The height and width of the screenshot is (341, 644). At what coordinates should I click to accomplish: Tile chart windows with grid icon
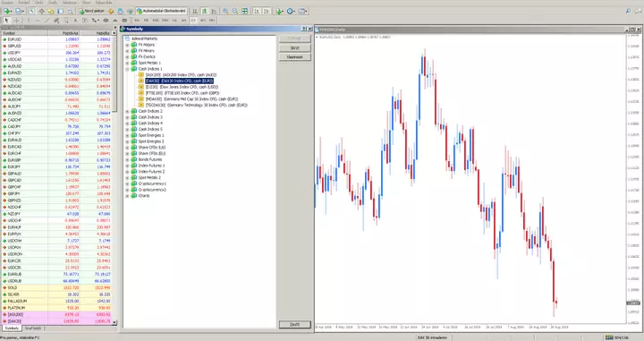pos(244,11)
